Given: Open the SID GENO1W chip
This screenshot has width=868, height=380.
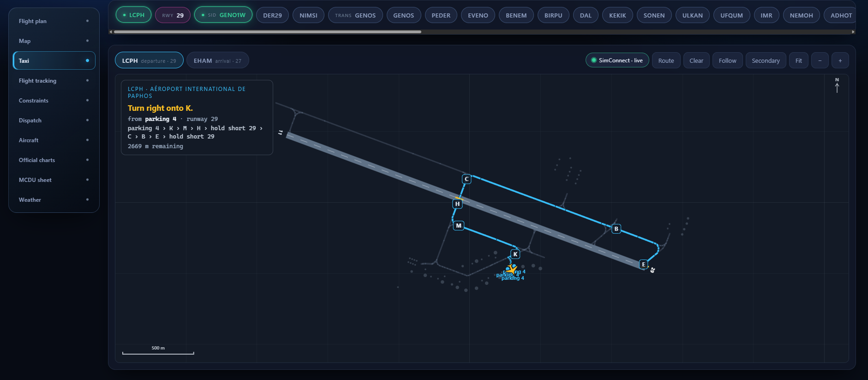Looking at the screenshot, I should point(223,15).
